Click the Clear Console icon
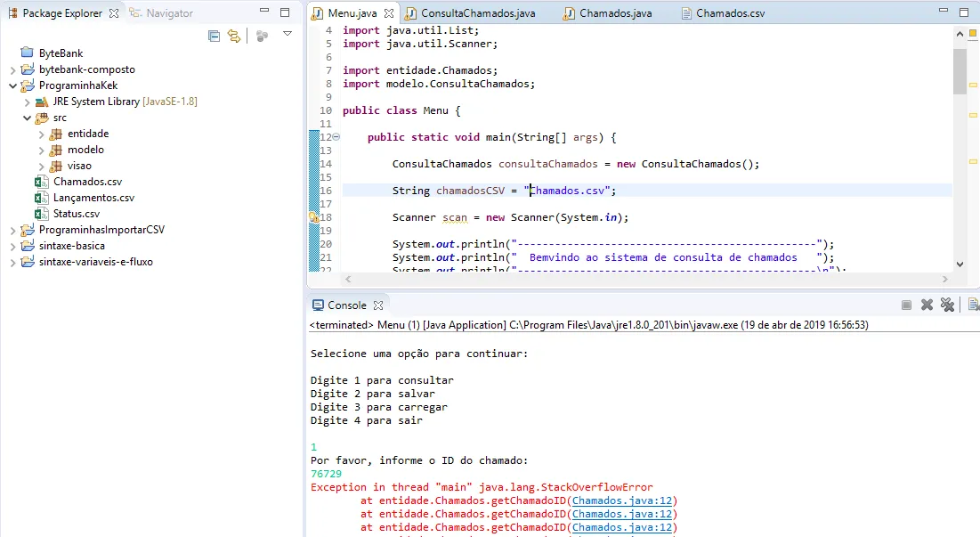This screenshot has width=980, height=537. tap(974, 305)
